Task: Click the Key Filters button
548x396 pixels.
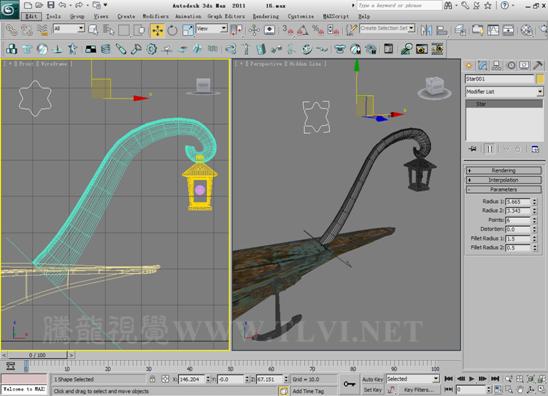Action: point(418,390)
